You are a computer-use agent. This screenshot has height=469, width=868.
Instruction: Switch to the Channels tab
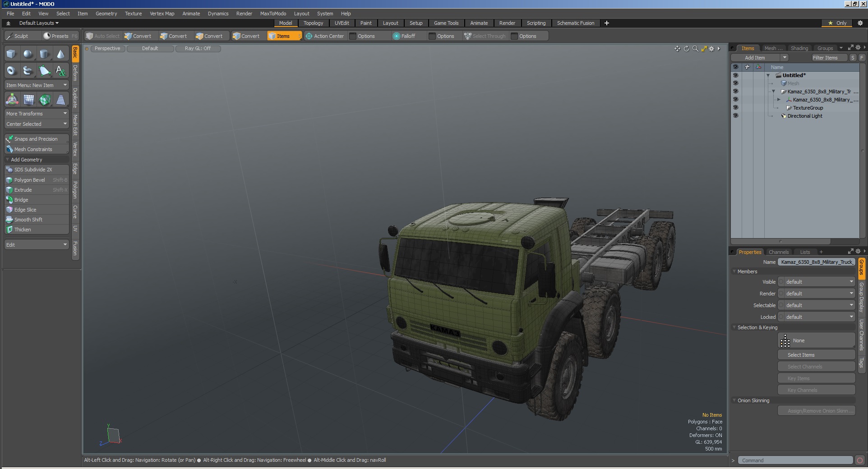[779, 252]
